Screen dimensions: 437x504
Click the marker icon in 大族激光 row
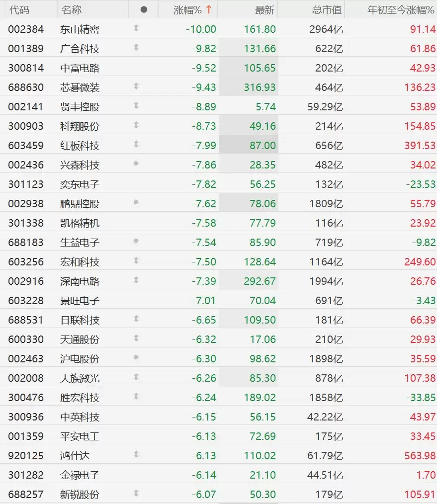[x=136, y=377]
